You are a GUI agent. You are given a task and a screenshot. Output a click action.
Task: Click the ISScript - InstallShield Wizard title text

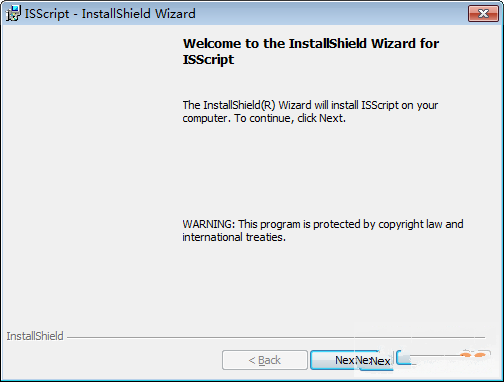coord(110,14)
